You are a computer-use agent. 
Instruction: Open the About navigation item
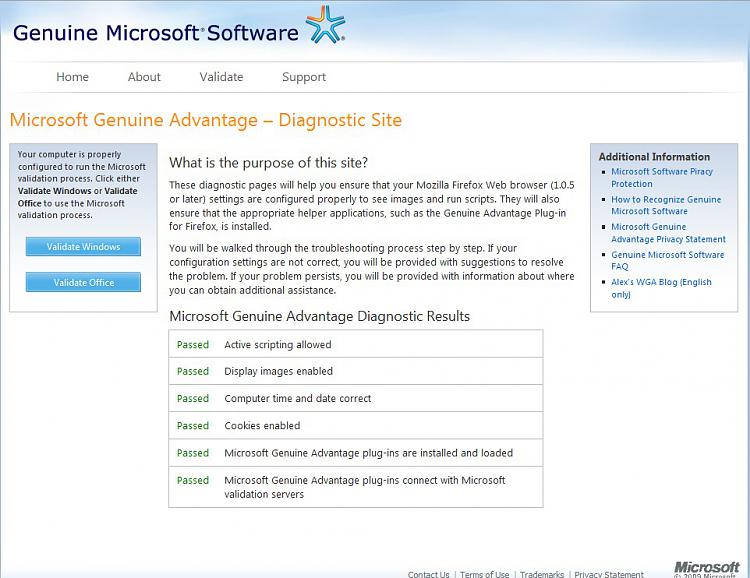(x=144, y=77)
